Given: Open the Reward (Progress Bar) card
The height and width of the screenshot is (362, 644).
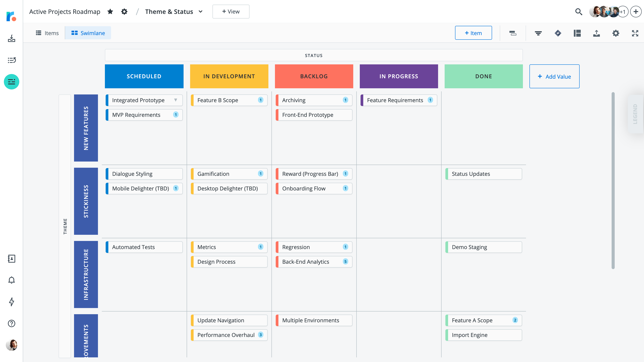Looking at the screenshot, I should pos(314,174).
